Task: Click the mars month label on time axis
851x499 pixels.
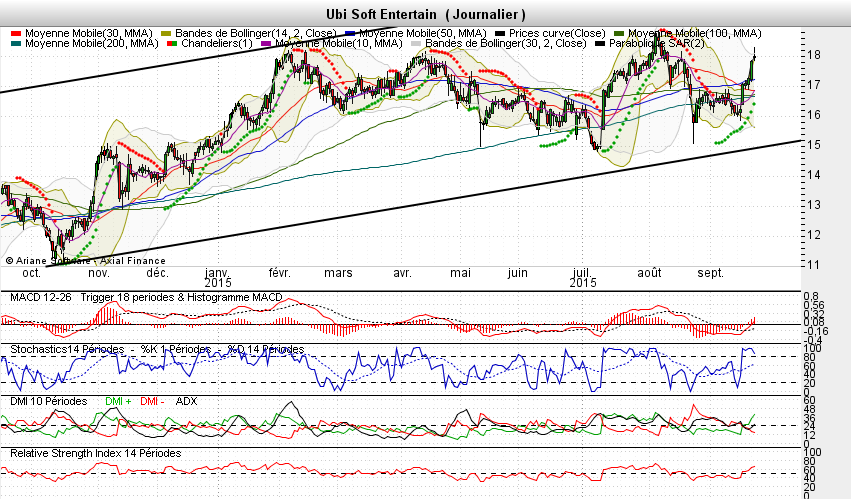Action: pyautogui.click(x=338, y=273)
